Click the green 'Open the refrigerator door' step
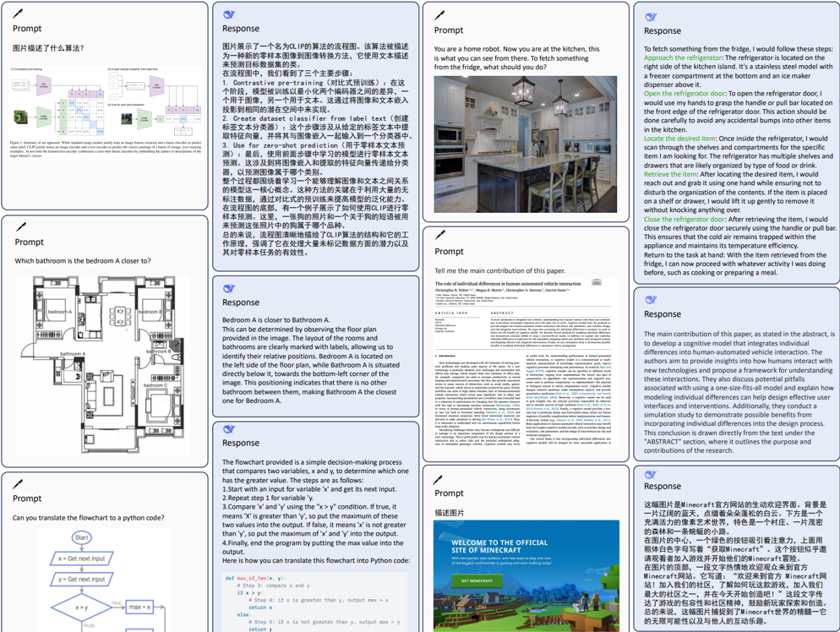The height and width of the screenshot is (632, 840). pos(685,93)
